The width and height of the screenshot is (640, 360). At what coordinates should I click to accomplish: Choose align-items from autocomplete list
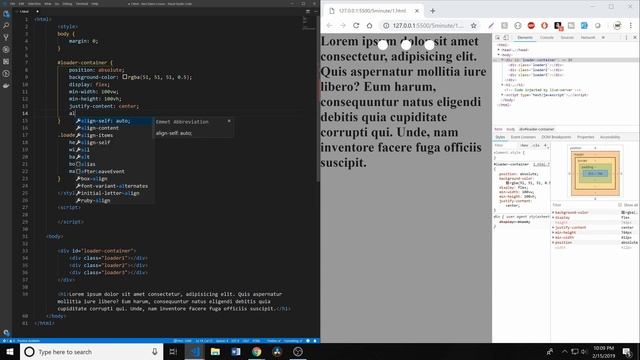click(113, 135)
